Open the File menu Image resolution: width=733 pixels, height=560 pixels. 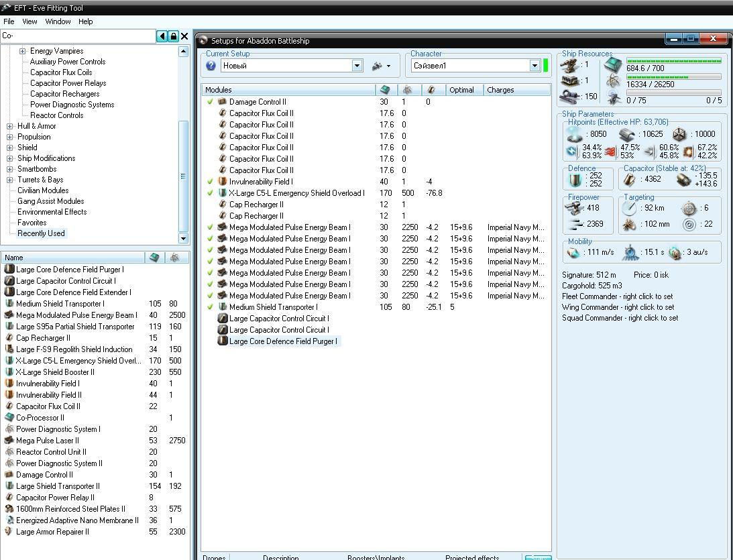click(x=9, y=21)
